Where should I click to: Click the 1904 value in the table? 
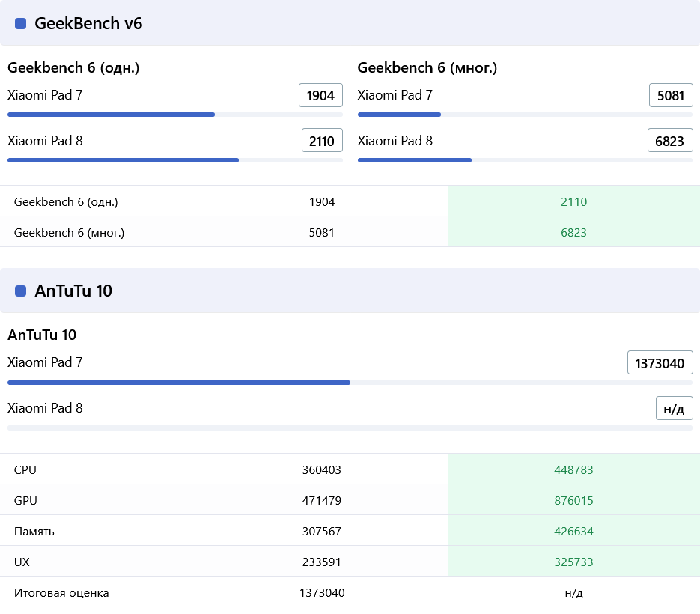[x=322, y=202]
